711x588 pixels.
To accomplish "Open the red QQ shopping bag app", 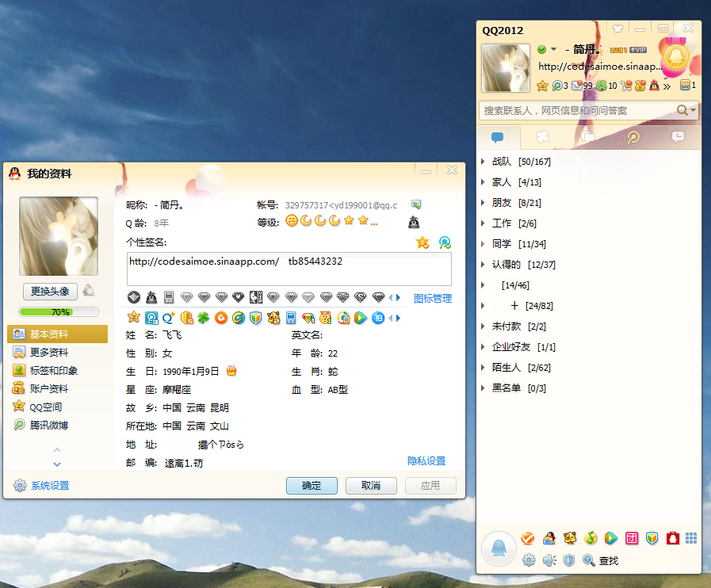I will (672, 538).
